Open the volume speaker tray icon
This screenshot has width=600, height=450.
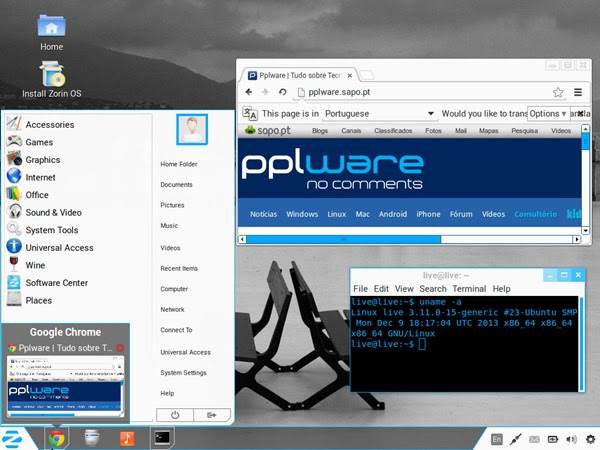[571, 439]
